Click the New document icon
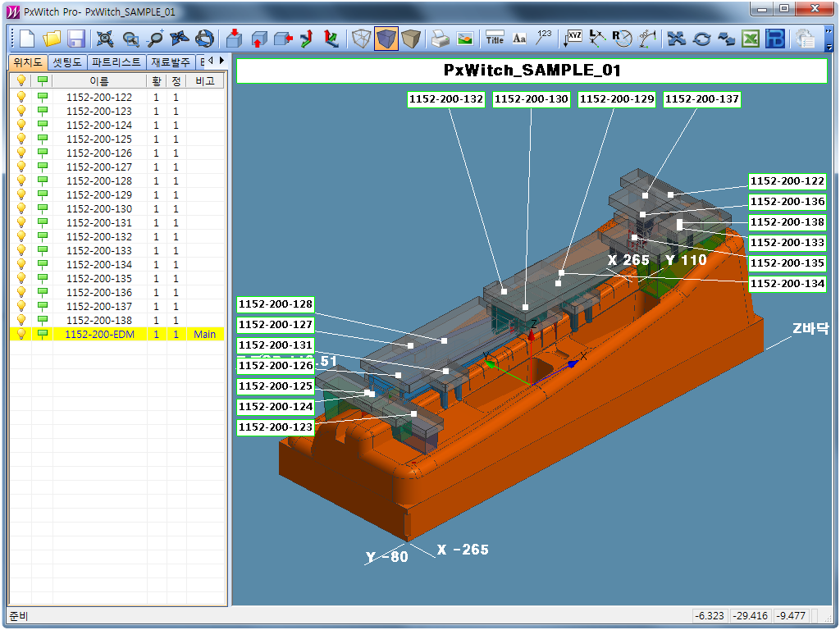 point(27,39)
